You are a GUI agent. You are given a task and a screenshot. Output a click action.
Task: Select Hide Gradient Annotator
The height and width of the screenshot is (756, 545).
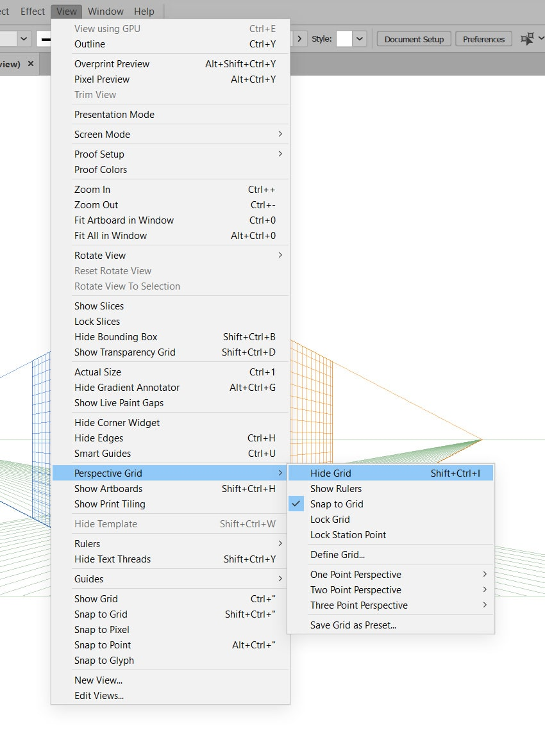coord(171,388)
